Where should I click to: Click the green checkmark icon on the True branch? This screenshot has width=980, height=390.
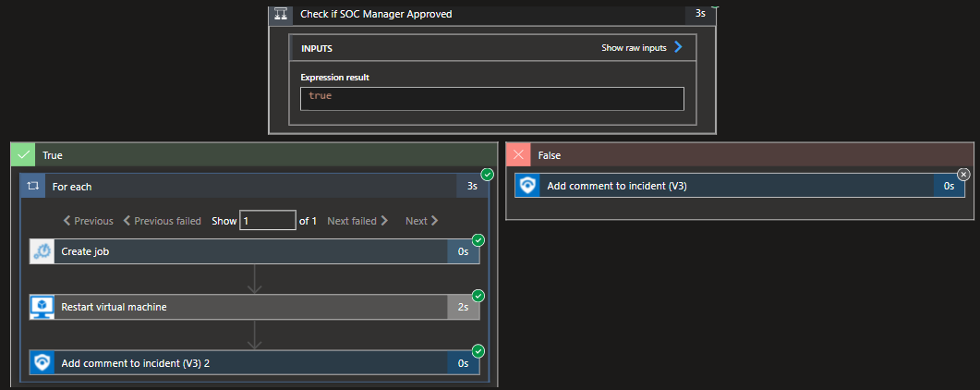pos(24,155)
